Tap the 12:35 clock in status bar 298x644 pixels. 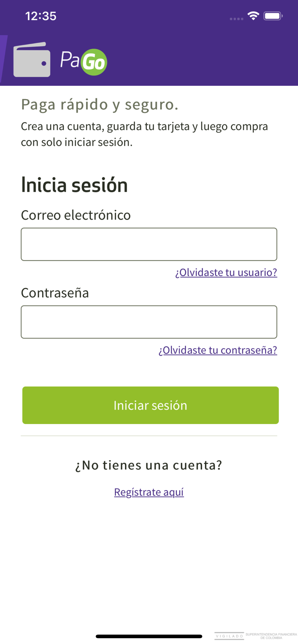pos(41,16)
